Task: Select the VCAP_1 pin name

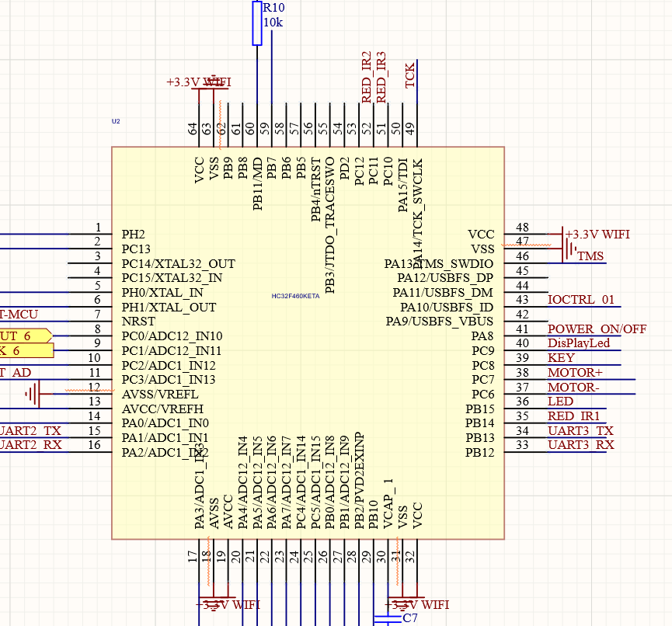Action: pyautogui.click(x=388, y=504)
